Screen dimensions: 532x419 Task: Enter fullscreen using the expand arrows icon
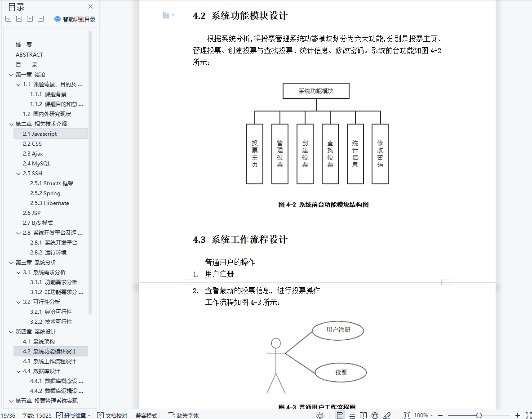[528, 415]
